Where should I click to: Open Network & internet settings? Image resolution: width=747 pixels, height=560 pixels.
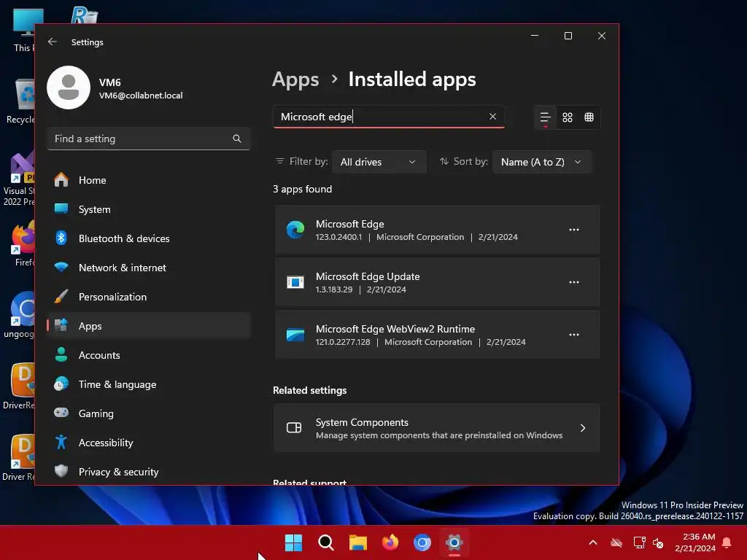[x=149, y=268]
